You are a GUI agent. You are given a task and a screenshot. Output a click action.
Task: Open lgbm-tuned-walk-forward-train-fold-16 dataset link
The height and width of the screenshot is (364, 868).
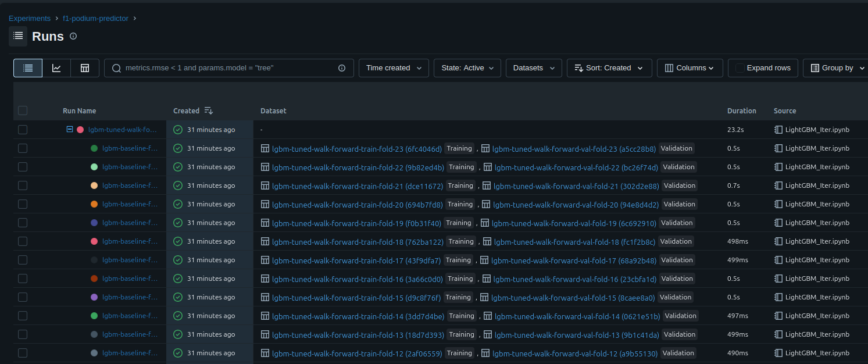tap(358, 279)
